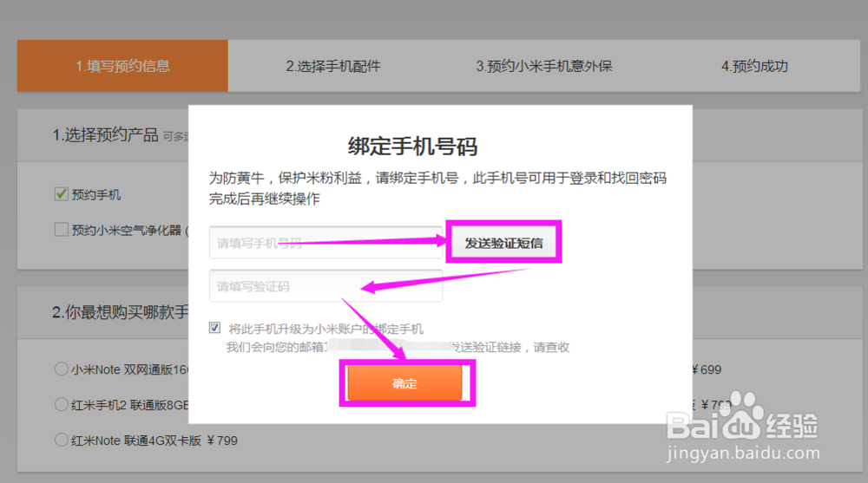
Task: Open the 4.预约成功 step tab
Action: (x=754, y=66)
